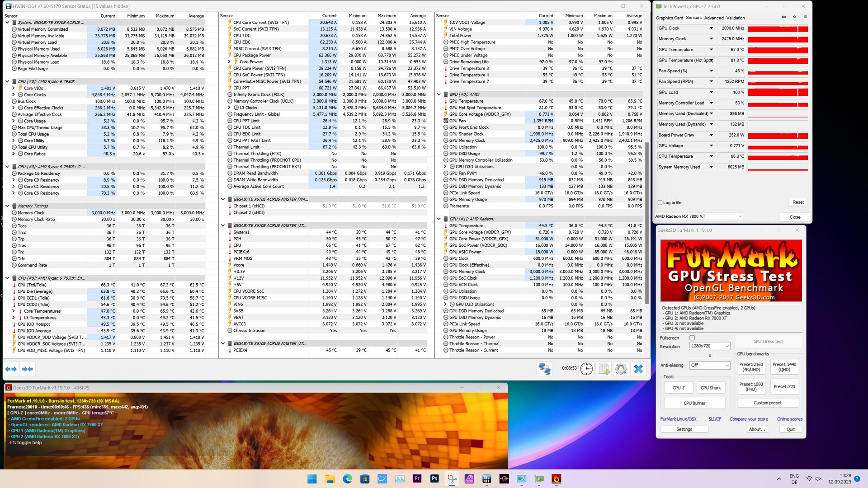The height and width of the screenshot is (488, 868).
Task: Open the Validation tab in GPU-Z
Action: (x=736, y=18)
